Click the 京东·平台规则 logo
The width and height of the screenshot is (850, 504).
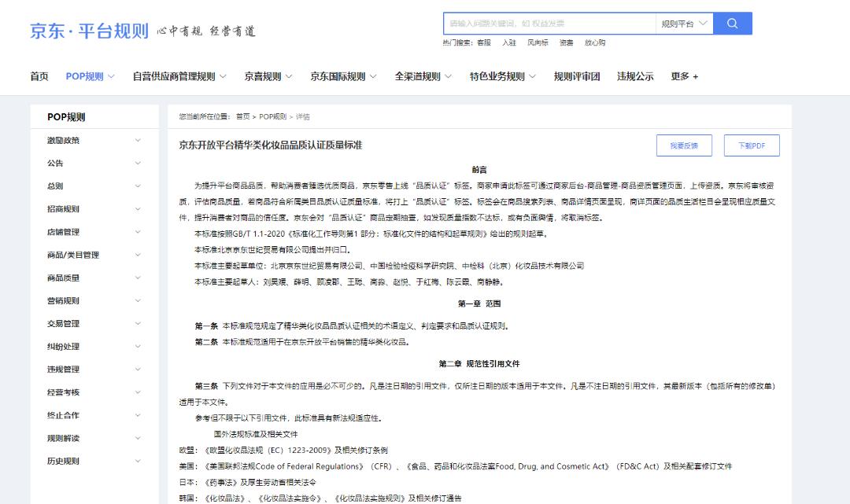tap(89, 31)
